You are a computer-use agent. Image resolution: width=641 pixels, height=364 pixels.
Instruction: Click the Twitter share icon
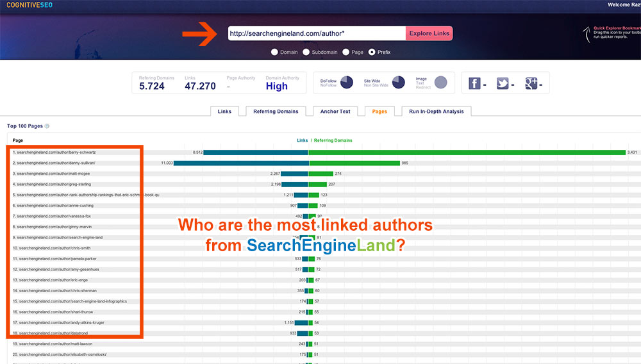[503, 83]
